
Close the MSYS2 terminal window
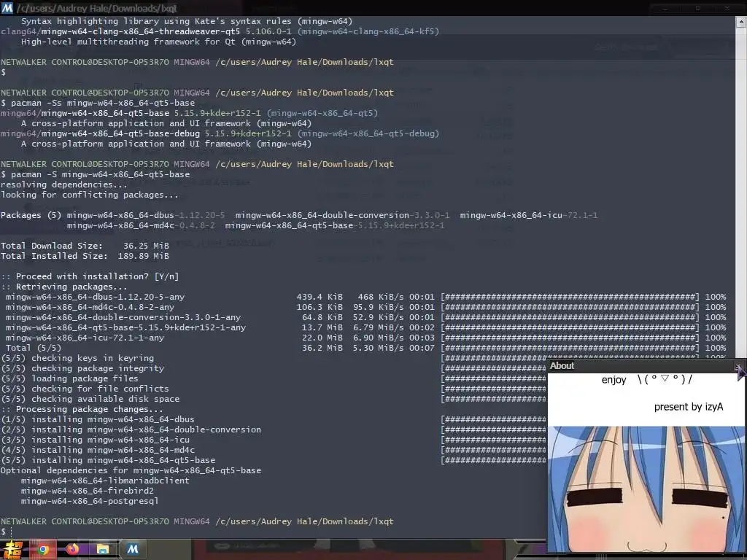727,8
